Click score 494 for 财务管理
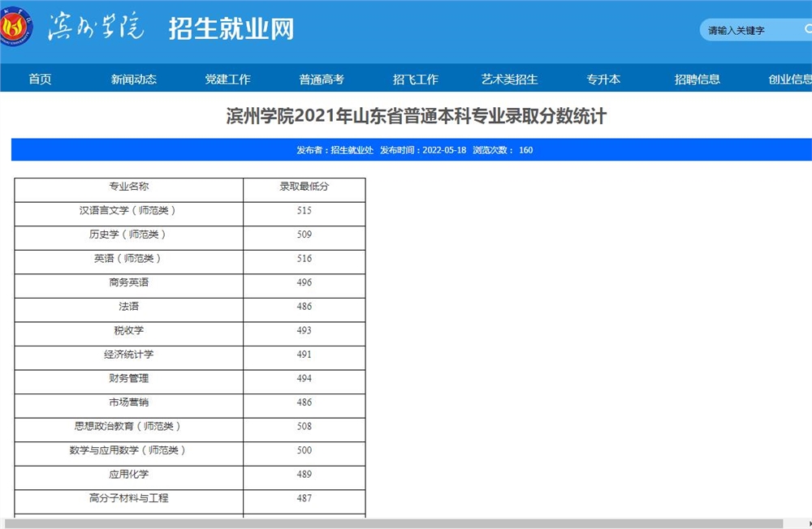Screen dimensions: 812x529 pyautogui.click(x=304, y=378)
